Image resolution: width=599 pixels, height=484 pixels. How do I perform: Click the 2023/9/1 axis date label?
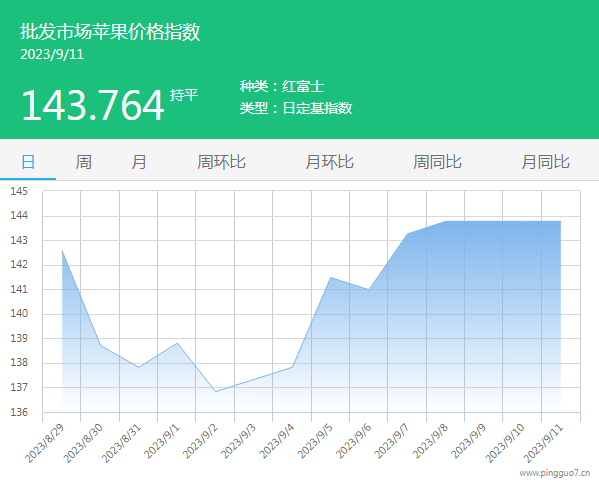pos(162,441)
